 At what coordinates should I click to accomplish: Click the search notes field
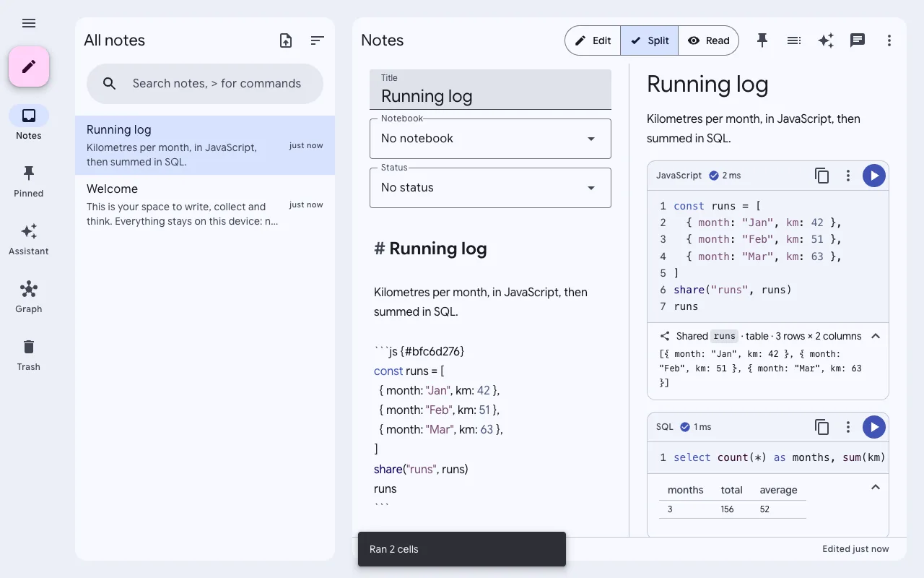[205, 84]
